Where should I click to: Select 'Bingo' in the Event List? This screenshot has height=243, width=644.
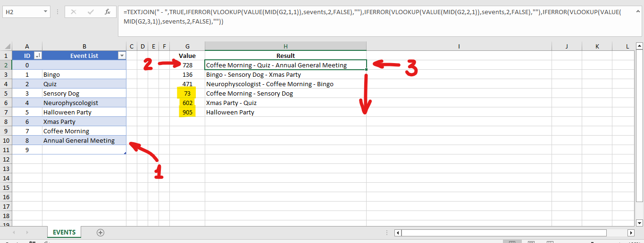pyautogui.click(x=84, y=74)
